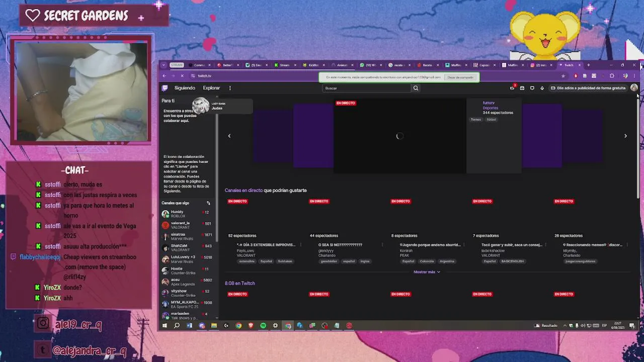The width and height of the screenshot is (644, 362).
Task: Open vityshow channel in sidebar
Action: tap(186, 293)
